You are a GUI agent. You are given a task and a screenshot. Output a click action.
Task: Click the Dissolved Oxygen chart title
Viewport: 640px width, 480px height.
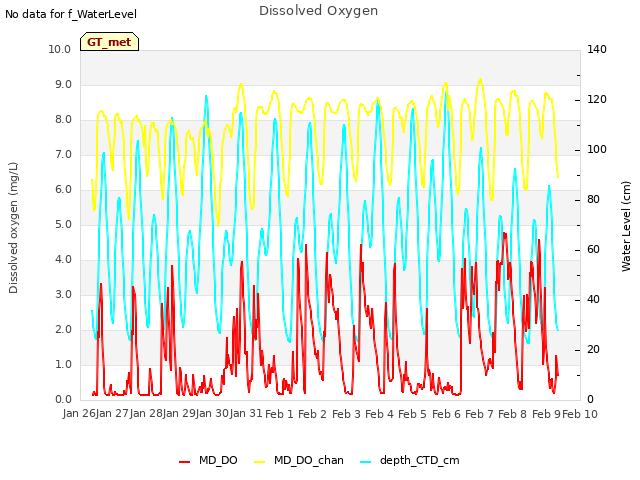click(318, 11)
